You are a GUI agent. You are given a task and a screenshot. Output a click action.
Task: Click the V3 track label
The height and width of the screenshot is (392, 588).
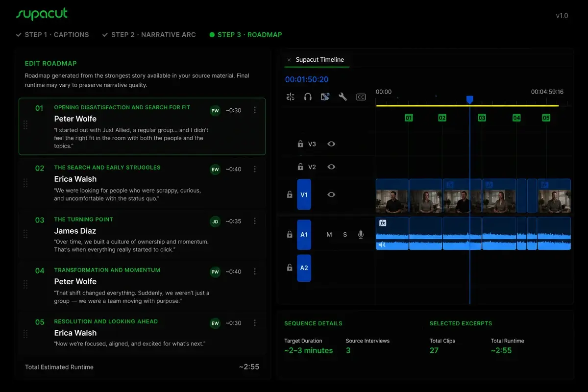coord(312,144)
